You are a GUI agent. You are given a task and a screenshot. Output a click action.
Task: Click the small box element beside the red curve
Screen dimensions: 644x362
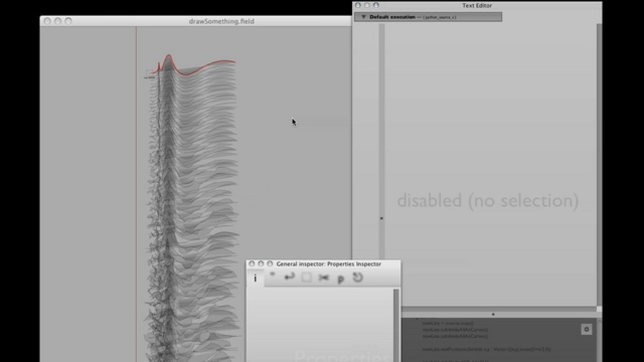(x=149, y=73)
